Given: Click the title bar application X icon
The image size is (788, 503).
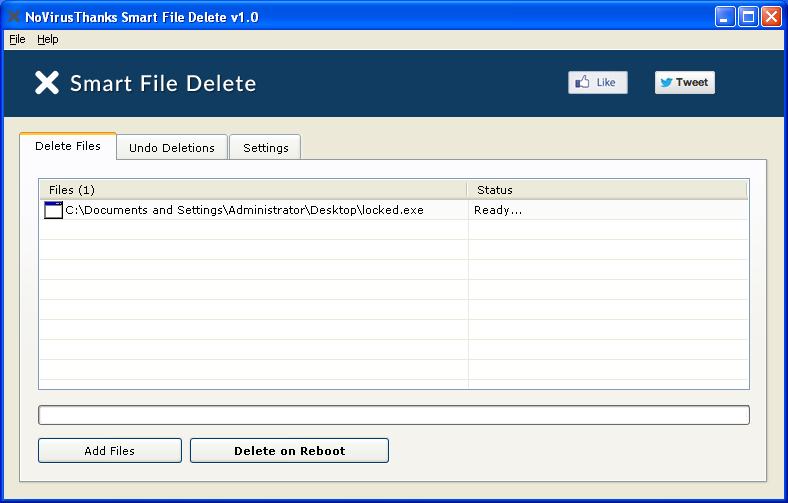Looking at the screenshot, I should click(x=14, y=17).
